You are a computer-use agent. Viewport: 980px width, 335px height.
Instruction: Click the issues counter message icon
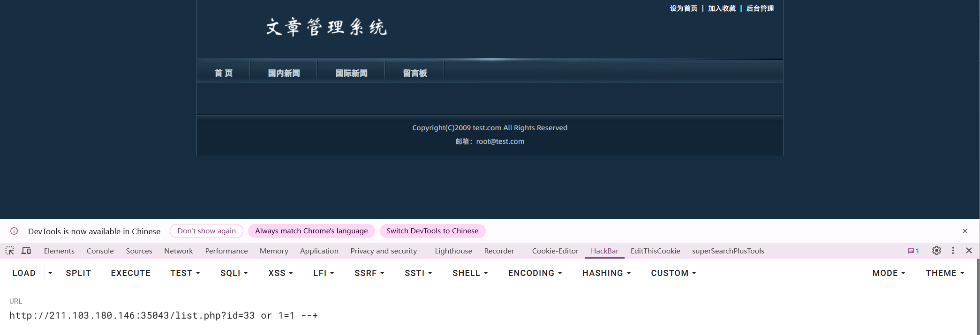[x=913, y=251]
